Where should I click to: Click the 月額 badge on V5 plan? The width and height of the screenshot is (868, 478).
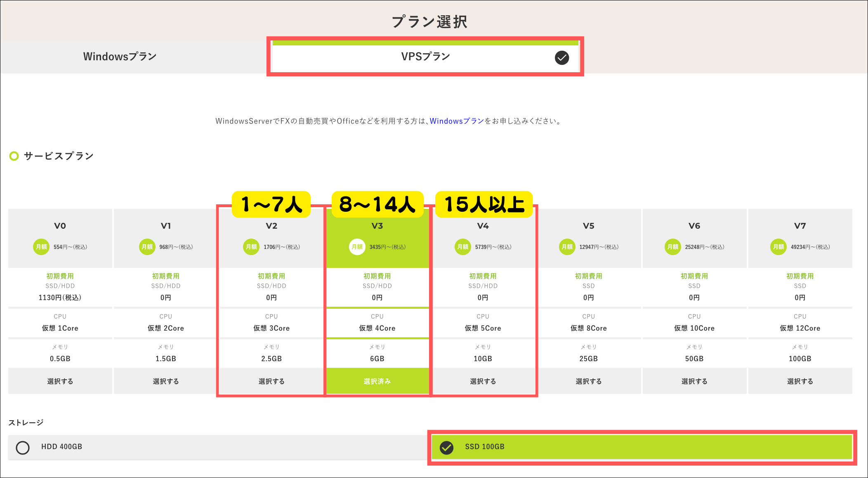pos(567,247)
